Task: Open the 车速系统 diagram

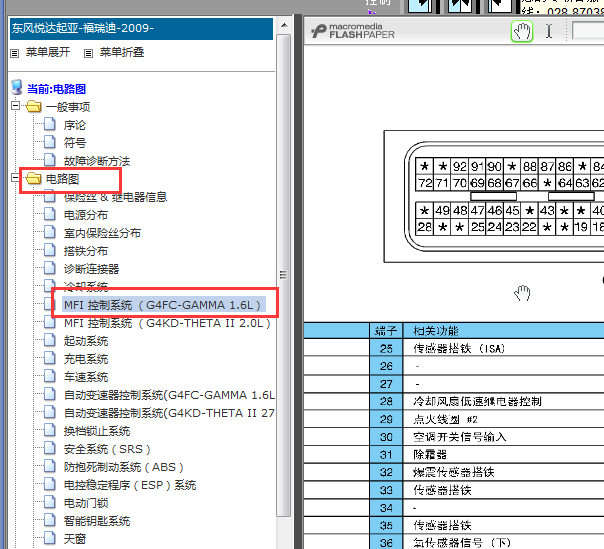Action: tap(86, 377)
